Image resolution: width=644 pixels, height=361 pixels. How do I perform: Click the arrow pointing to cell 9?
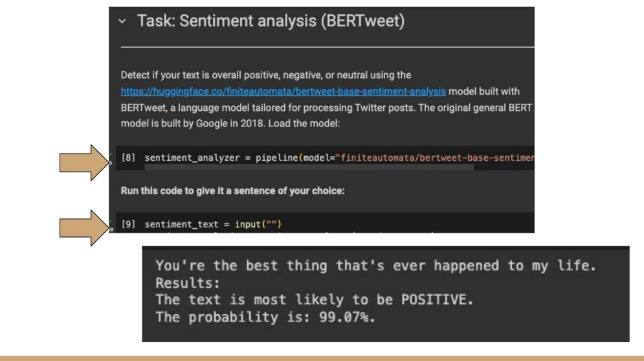[x=83, y=228]
